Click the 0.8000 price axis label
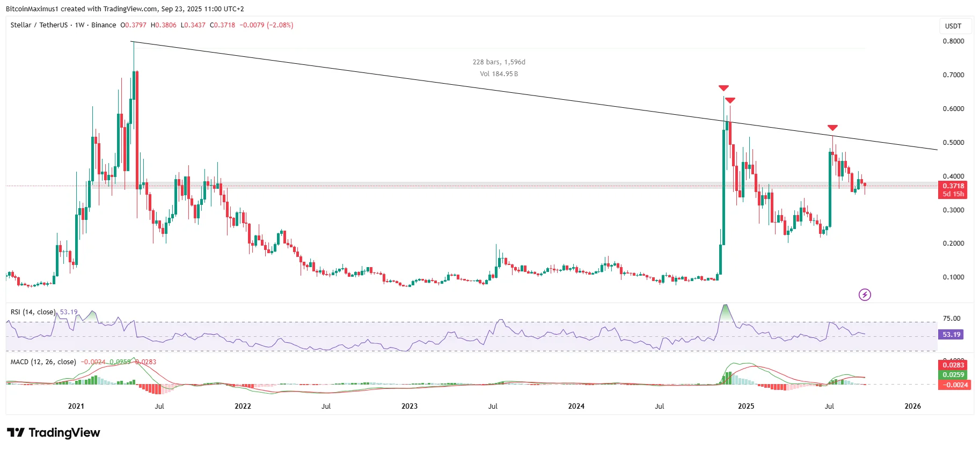The image size is (980, 450). pos(953,41)
